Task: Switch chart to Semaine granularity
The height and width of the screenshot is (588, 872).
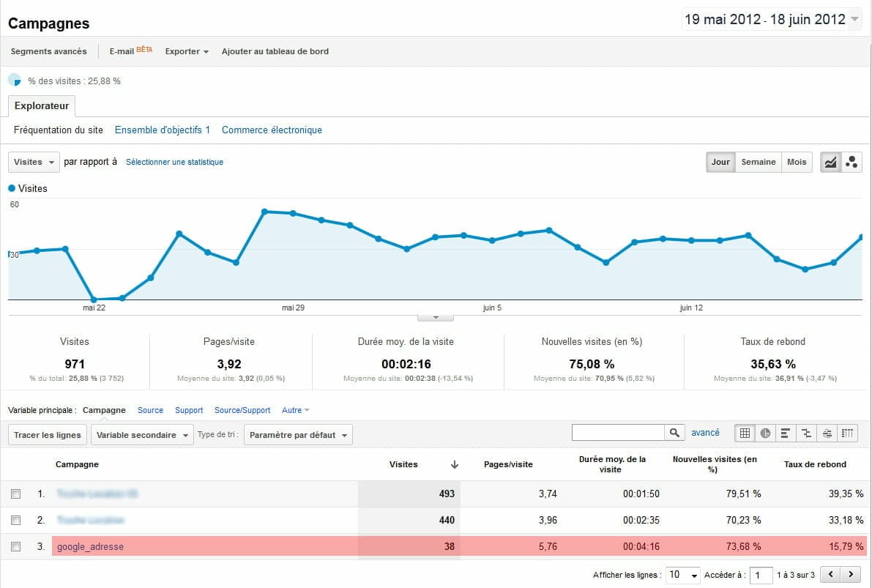Action: (758, 163)
